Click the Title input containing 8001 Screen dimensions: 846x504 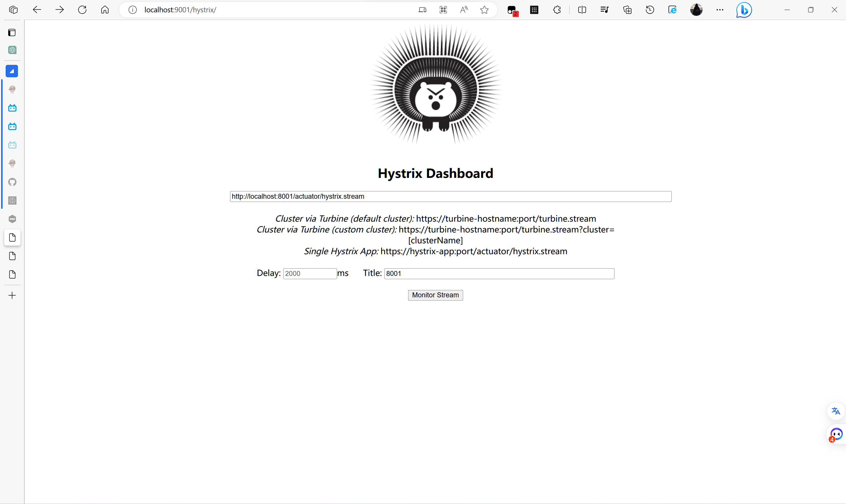[499, 273]
